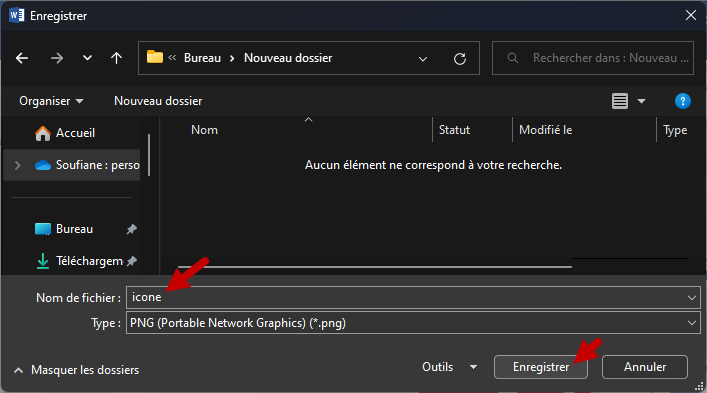This screenshot has height=393, width=707.
Task: Refresh the current folder view
Action: pyautogui.click(x=460, y=59)
